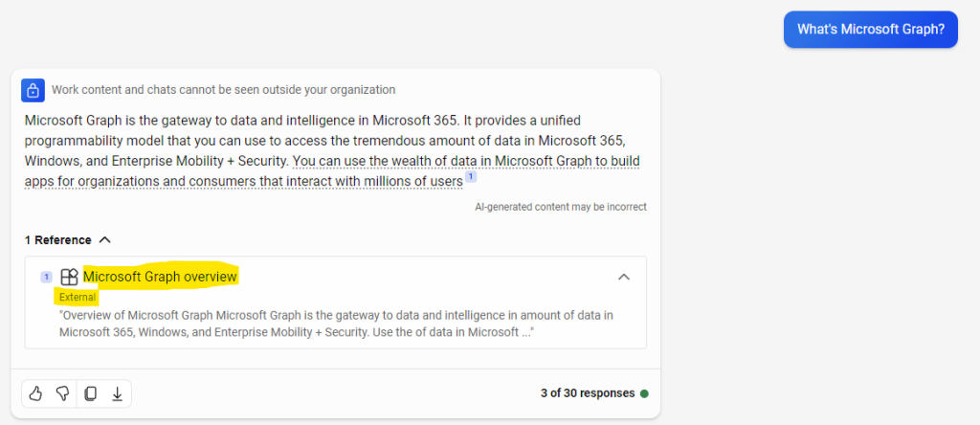Image resolution: width=980 pixels, height=425 pixels.
Task: Export the response using the download icon
Action: tap(117, 393)
